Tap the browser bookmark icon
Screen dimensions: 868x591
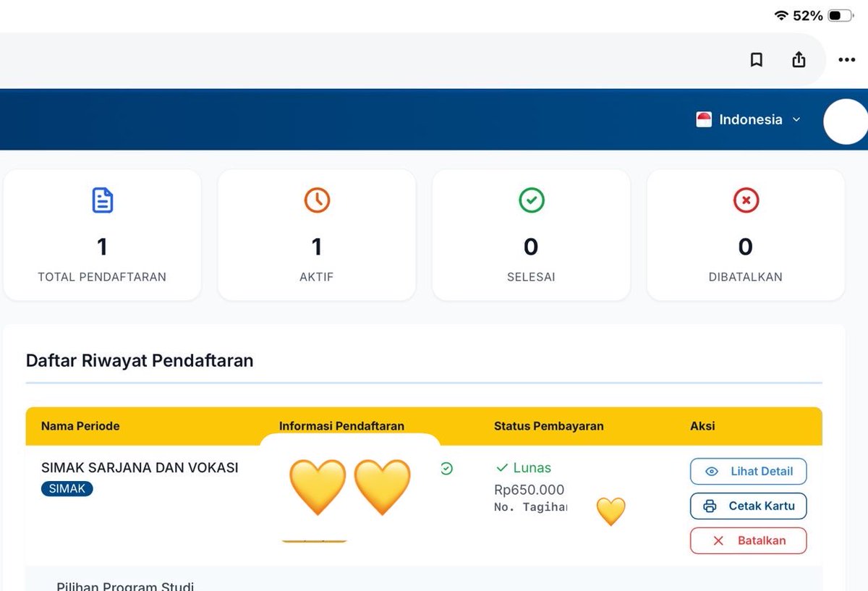pos(757,59)
